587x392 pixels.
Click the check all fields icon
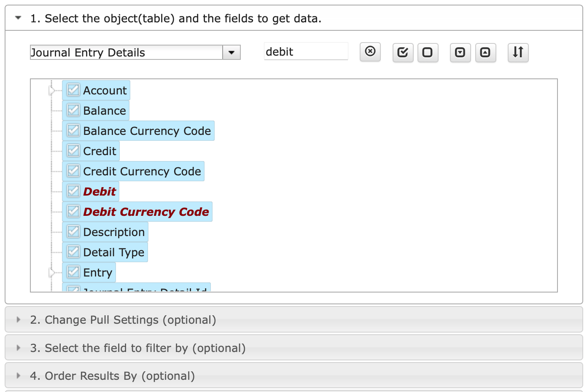[x=403, y=52]
